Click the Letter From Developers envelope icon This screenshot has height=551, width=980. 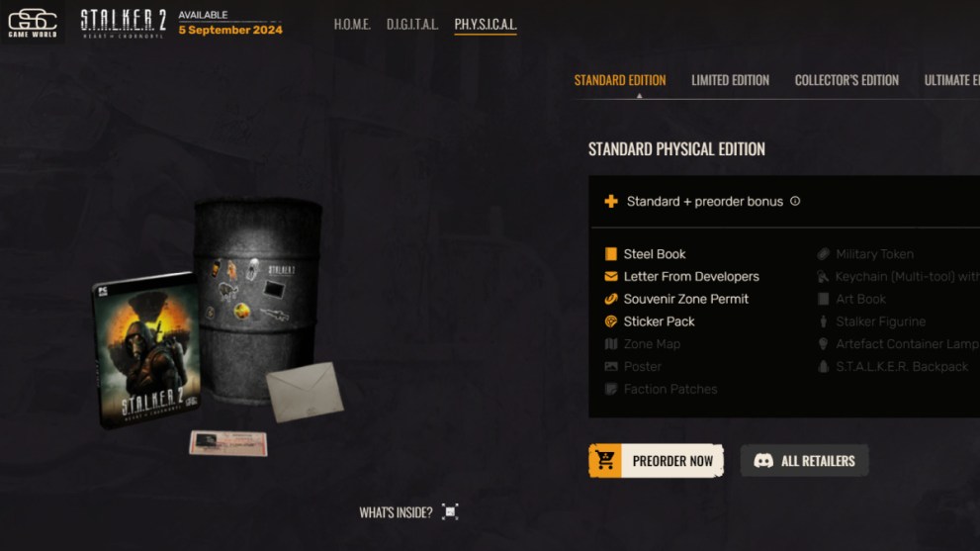point(610,276)
